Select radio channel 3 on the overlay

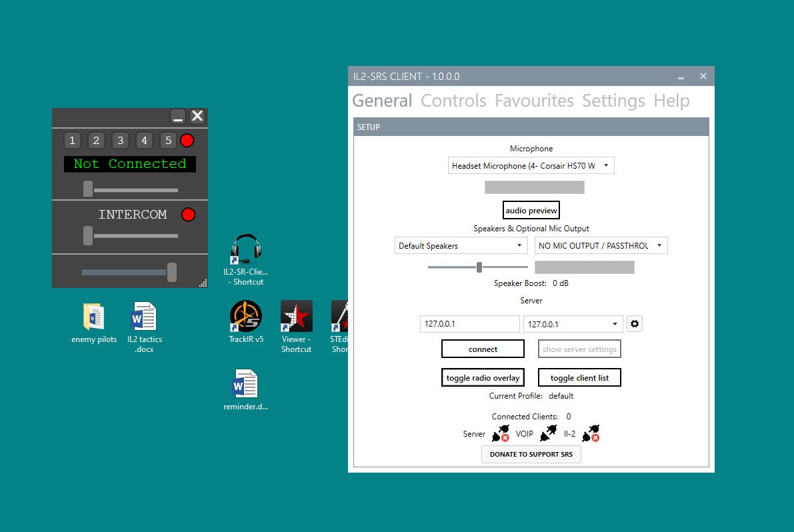[x=121, y=140]
